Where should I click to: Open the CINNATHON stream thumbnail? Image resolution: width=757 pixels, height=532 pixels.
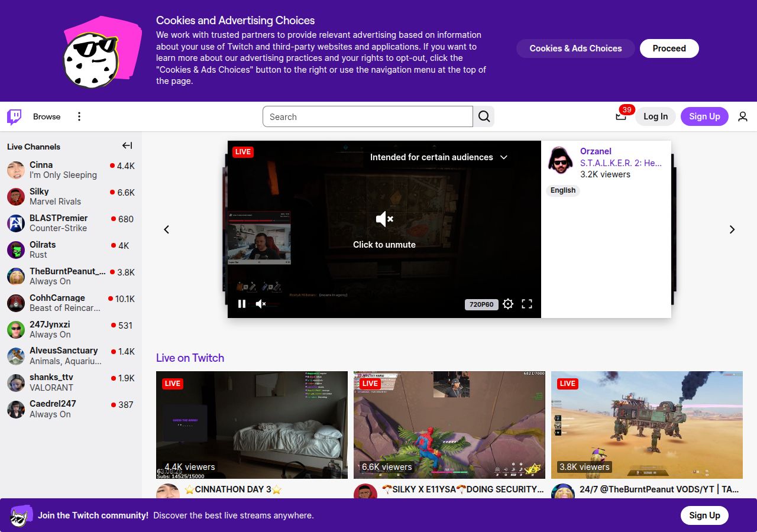click(x=252, y=425)
